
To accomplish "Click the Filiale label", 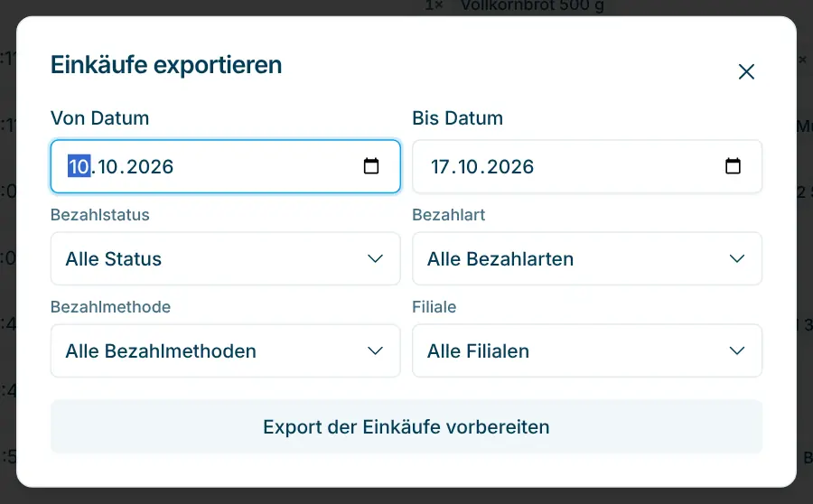I will (434, 307).
